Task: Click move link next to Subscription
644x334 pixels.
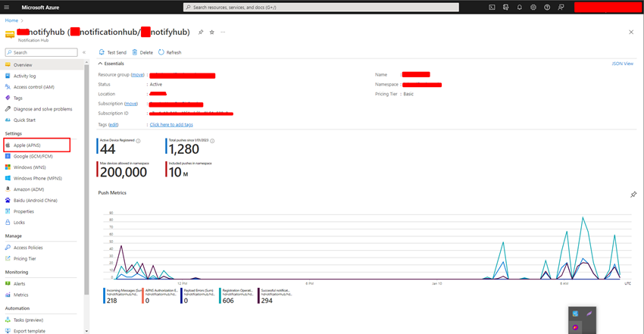Action: (131, 104)
